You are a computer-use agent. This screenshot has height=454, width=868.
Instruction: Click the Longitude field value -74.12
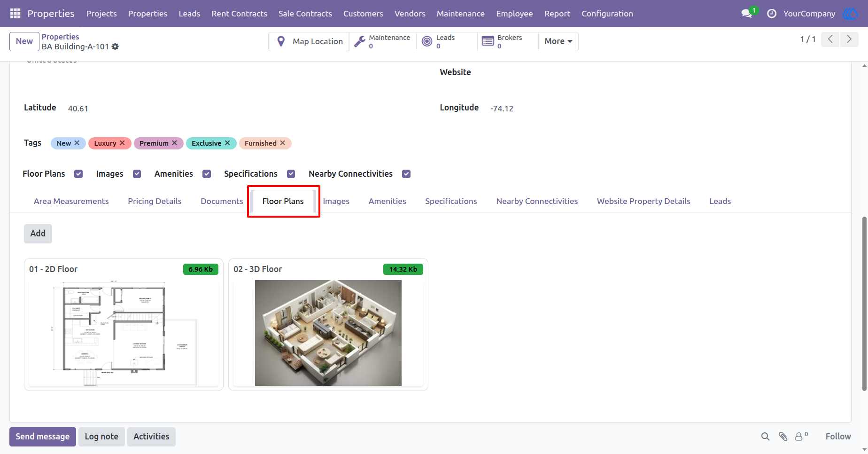tap(502, 109)
